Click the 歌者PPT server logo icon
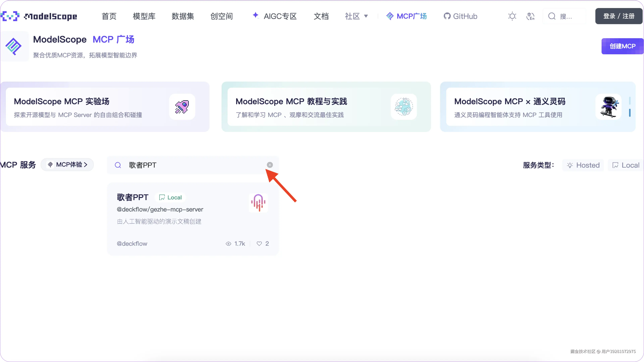The image size is (644, 362). click(258, 203)
